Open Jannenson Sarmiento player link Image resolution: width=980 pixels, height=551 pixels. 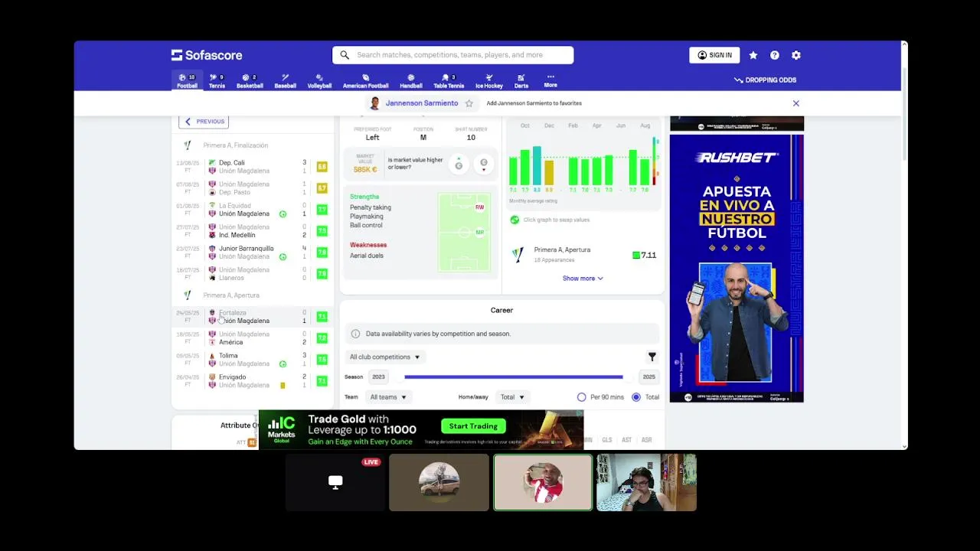(x=421, y=103)
